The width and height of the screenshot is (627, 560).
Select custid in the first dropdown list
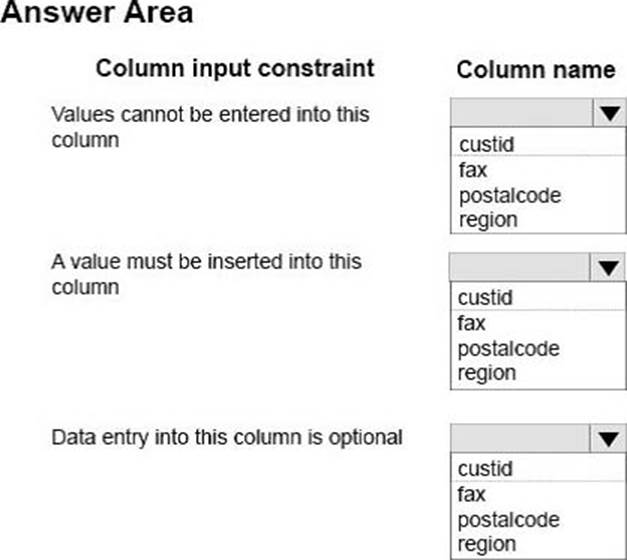click(x=486, y=145)
